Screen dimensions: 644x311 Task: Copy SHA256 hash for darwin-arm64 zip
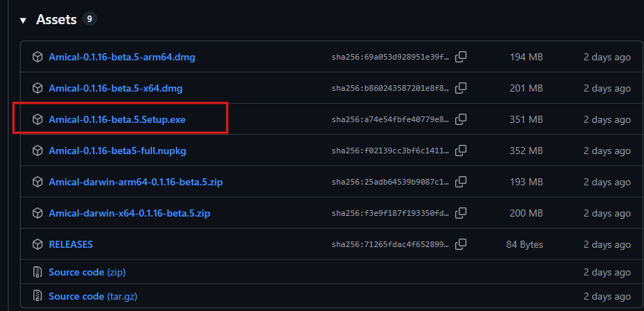pos(461,182)
